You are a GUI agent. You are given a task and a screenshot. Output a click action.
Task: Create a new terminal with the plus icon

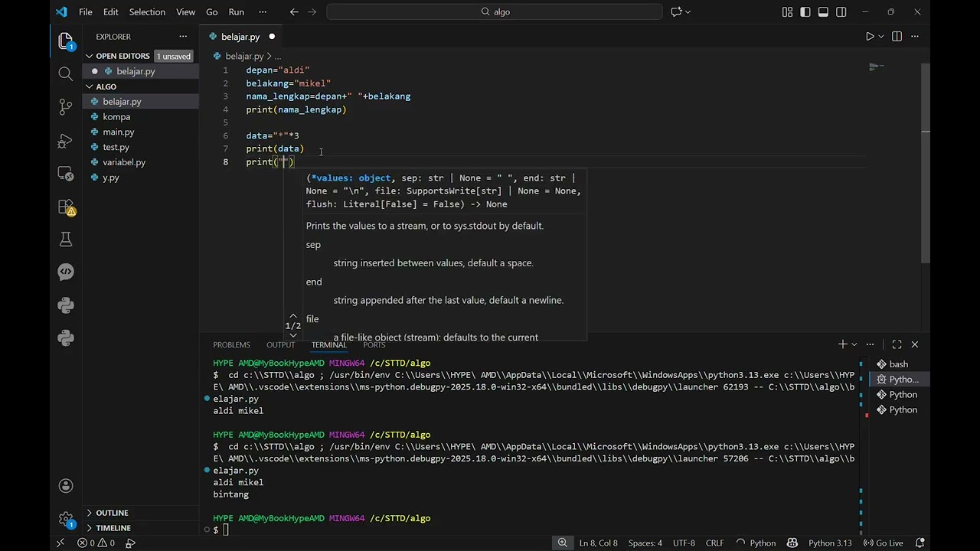point(842,344)
